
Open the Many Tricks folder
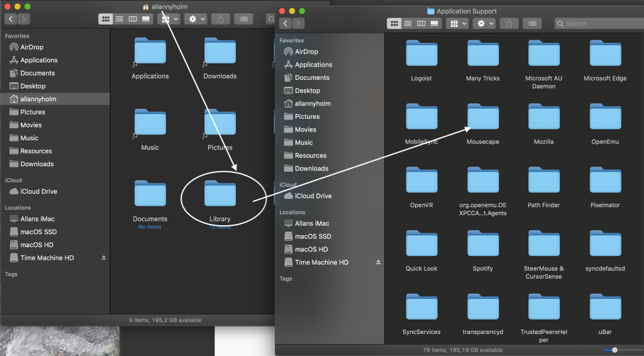pyautogui.click(x=483, y=53)
